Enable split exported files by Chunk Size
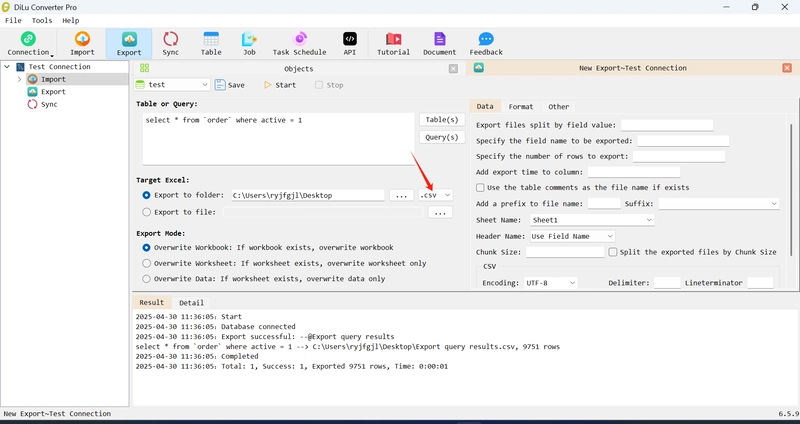Viewport: 800px width, 424px height. pos(613,252)
